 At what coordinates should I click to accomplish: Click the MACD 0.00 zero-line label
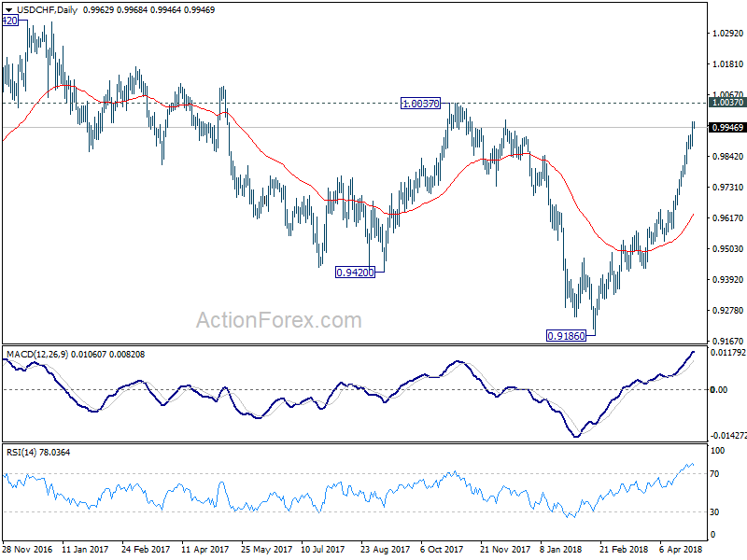click(x=719, y=389)
